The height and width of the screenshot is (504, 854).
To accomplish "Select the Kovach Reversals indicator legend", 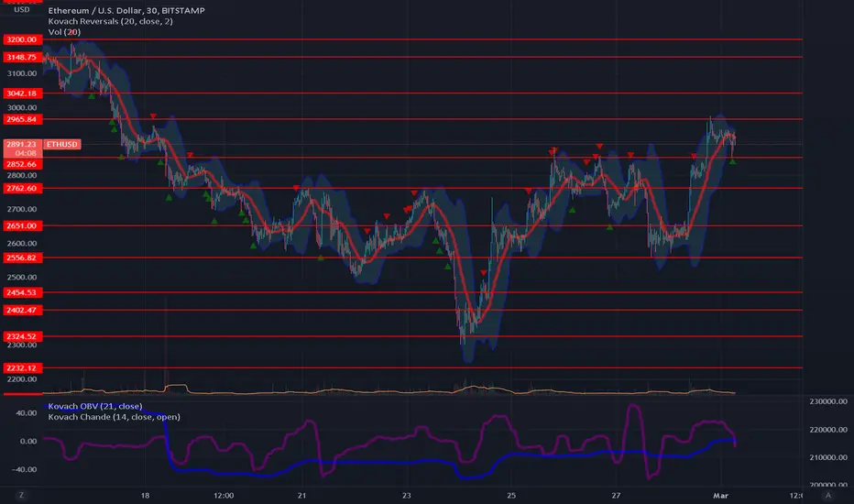I will pos(111,21).
